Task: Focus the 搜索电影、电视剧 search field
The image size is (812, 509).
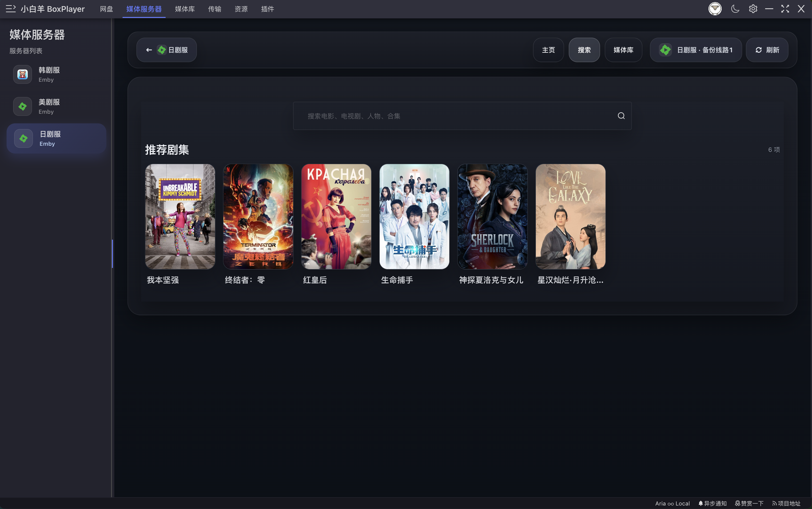Action: (462, 116)
